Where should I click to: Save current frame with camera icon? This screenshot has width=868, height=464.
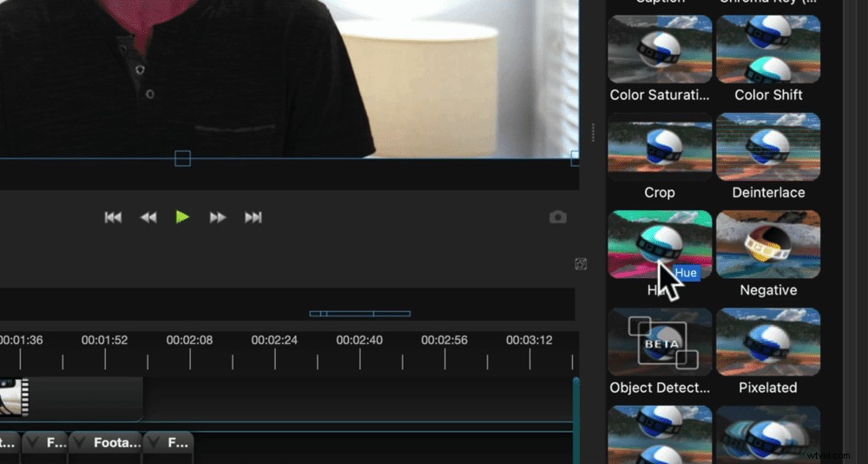coord(557,216)
